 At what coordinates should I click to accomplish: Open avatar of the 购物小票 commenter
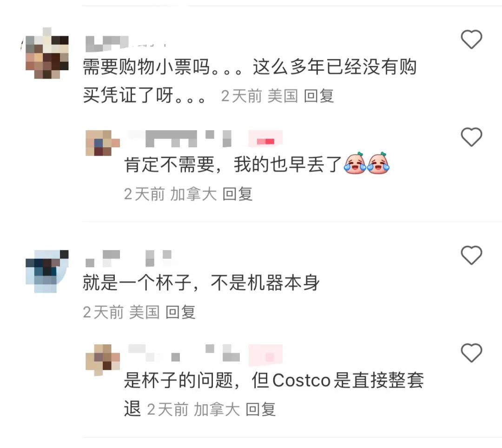pos(47,53)
